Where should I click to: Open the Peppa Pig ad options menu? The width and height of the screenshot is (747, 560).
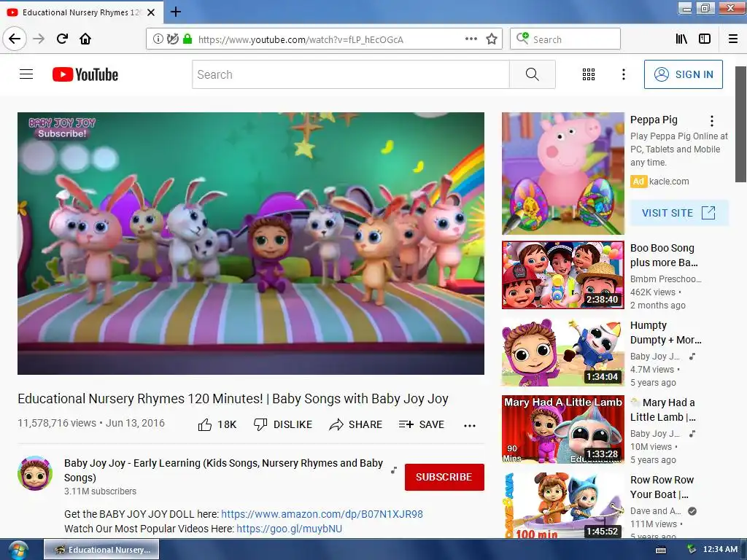[712, 121]
